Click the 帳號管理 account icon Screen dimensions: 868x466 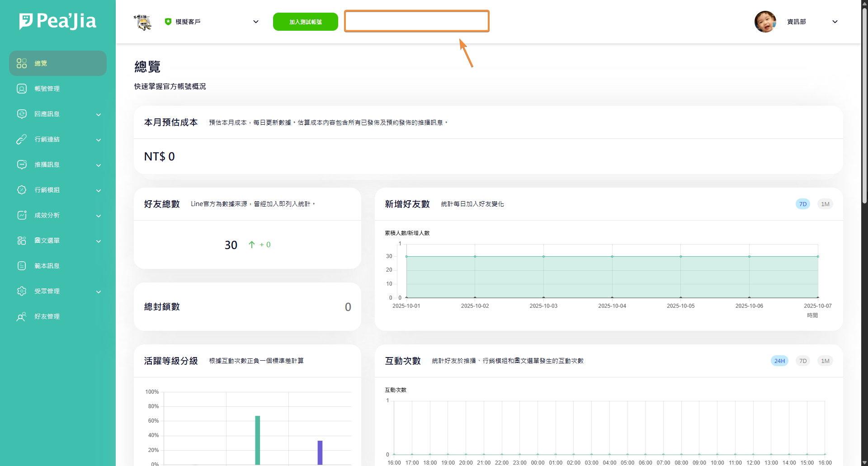[22, 89]
